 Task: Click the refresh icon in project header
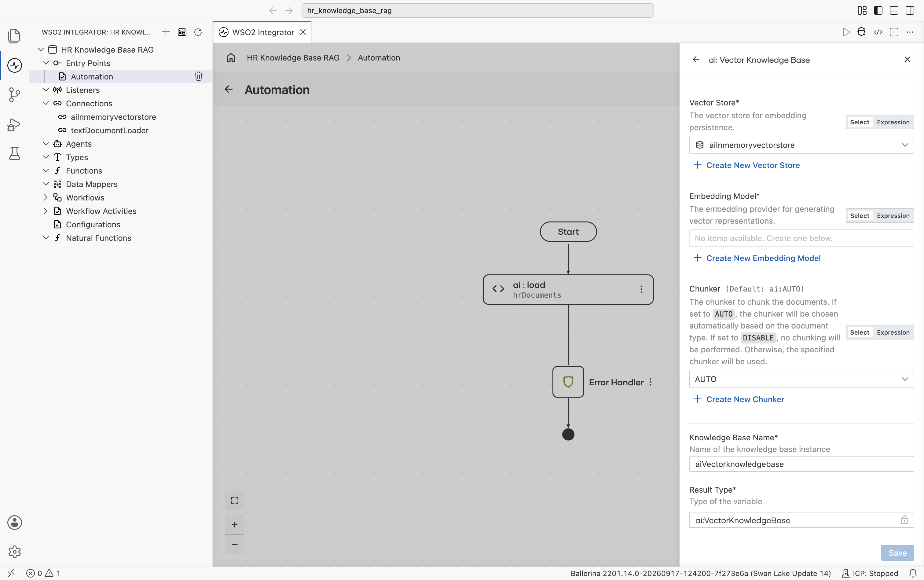coord(198,32)
